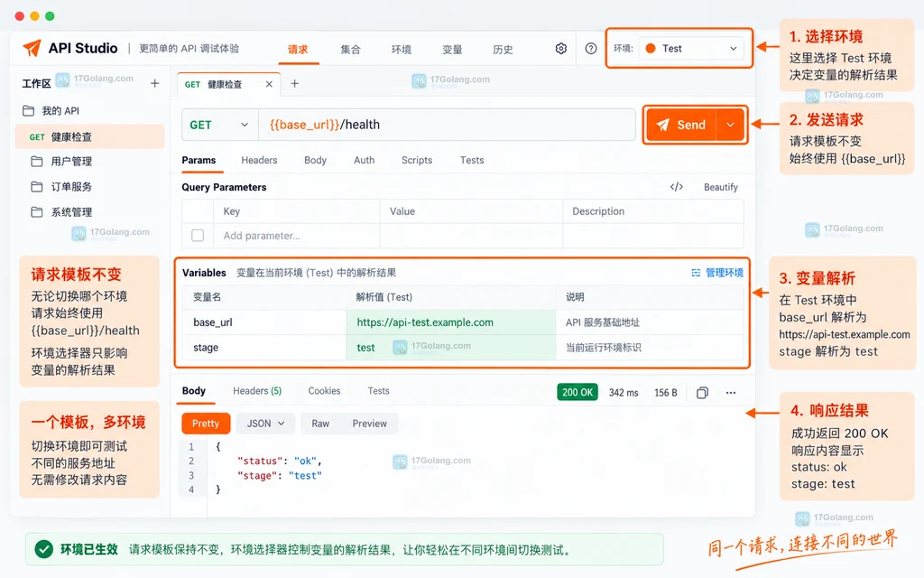Select the Headers request tab
The height and width of the screenshot is (578, 924).
(x=259, y=161)
